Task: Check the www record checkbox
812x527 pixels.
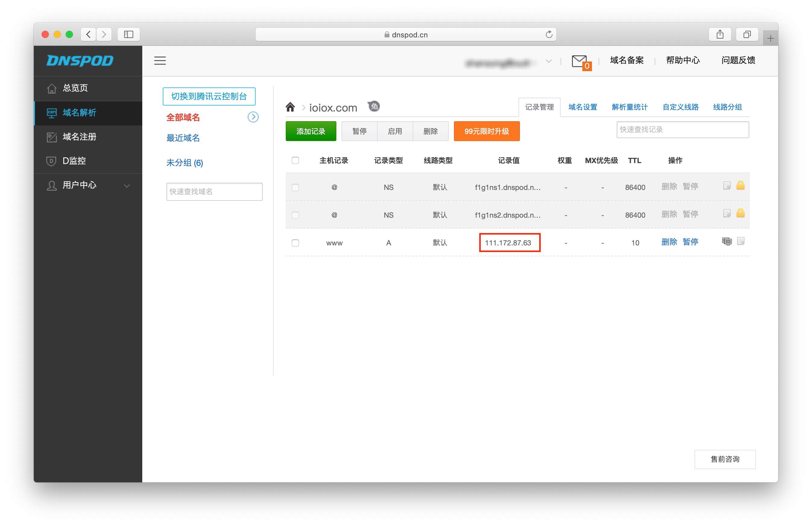Action: pos(295,243)
